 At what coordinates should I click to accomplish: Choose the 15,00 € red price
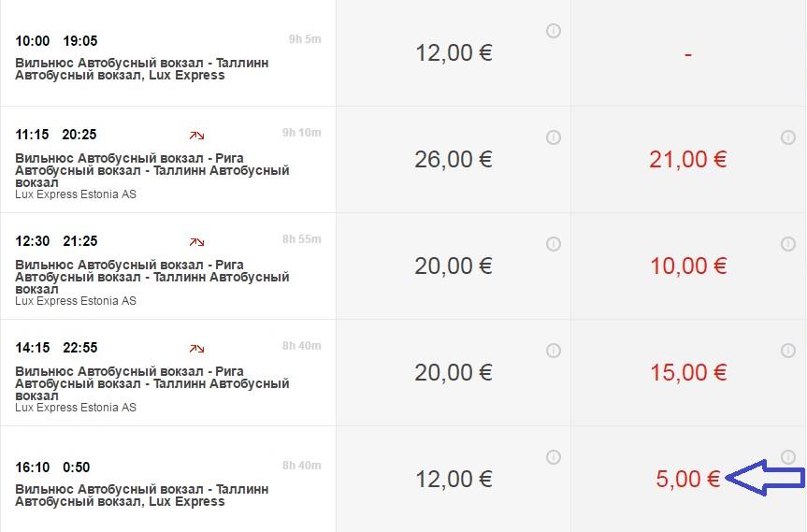[x=687, y=372]
